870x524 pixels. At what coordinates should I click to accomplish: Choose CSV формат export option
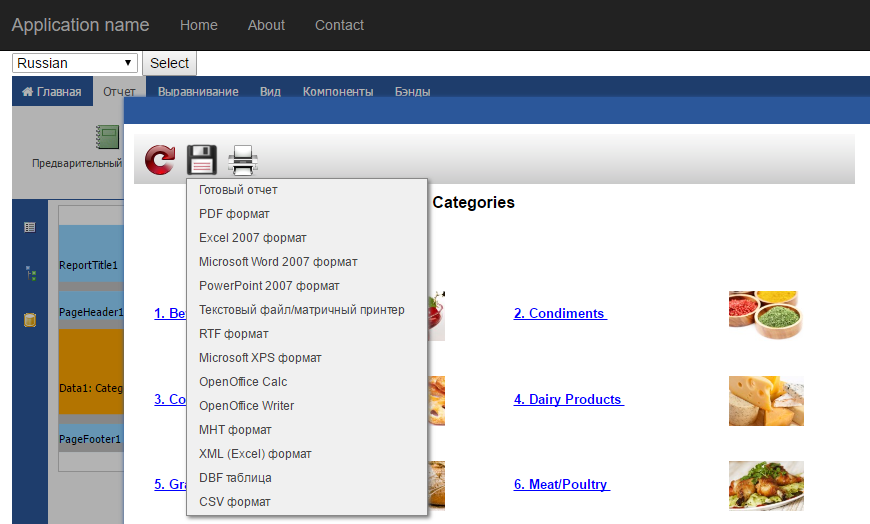(x=307, y=502)
